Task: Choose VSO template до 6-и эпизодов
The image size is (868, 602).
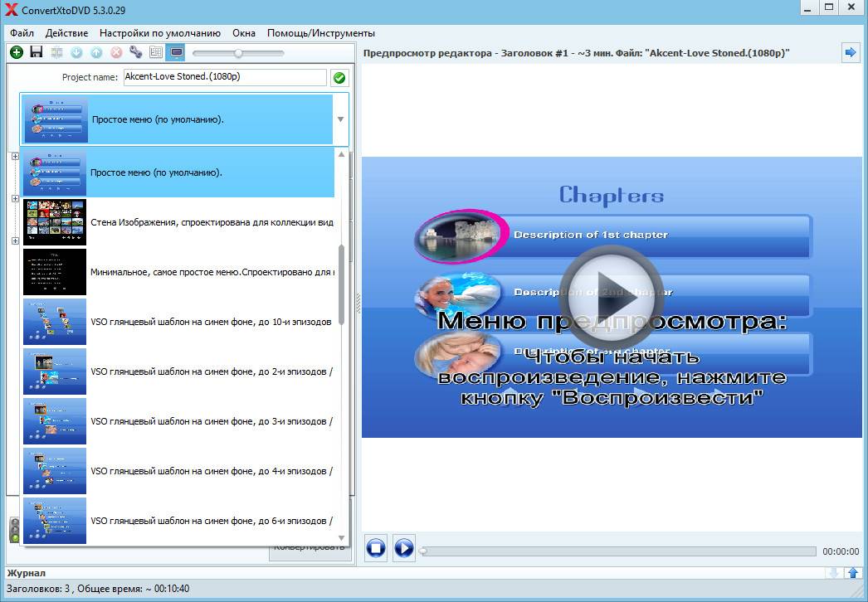Action: pos(178,522)
